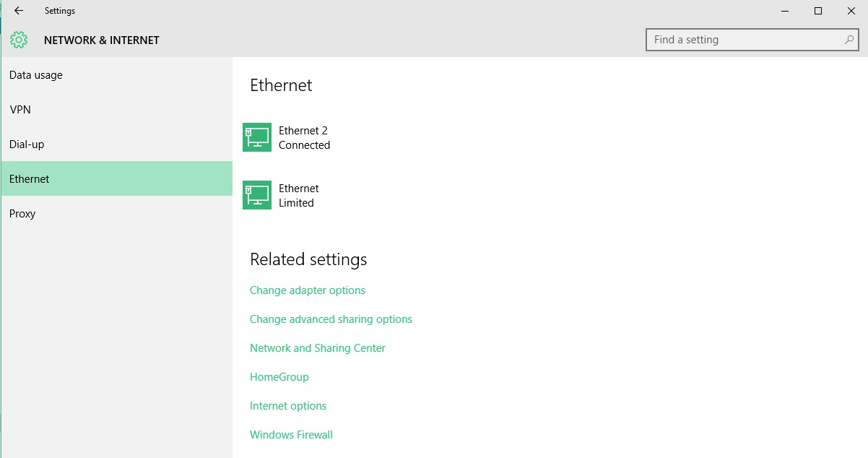868x458 pixels.
Task: Click the Limited Ethernet adapter icon
Action: pyautogui.click(x=257, y=195)
